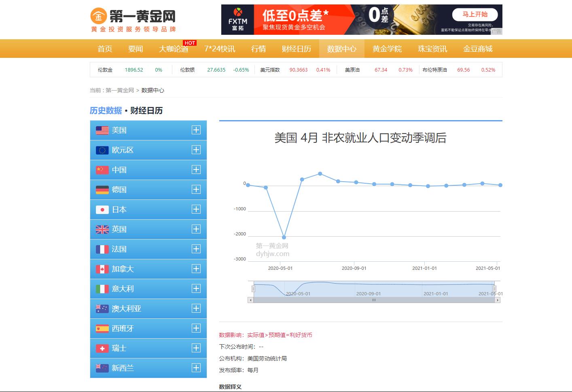This screenshot has width=572, height=392.
Task: Expand the 美国 category with plus
Action: click(196, 130)
